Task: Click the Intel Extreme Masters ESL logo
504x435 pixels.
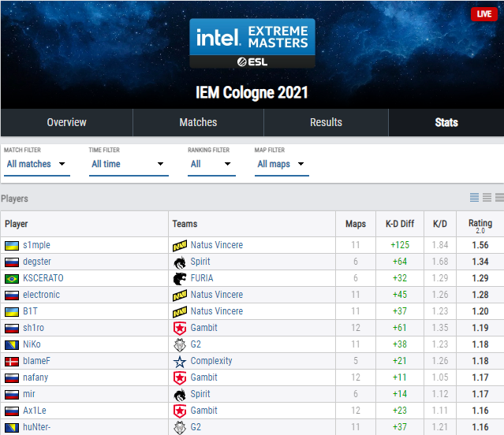Action: (252, 43)
